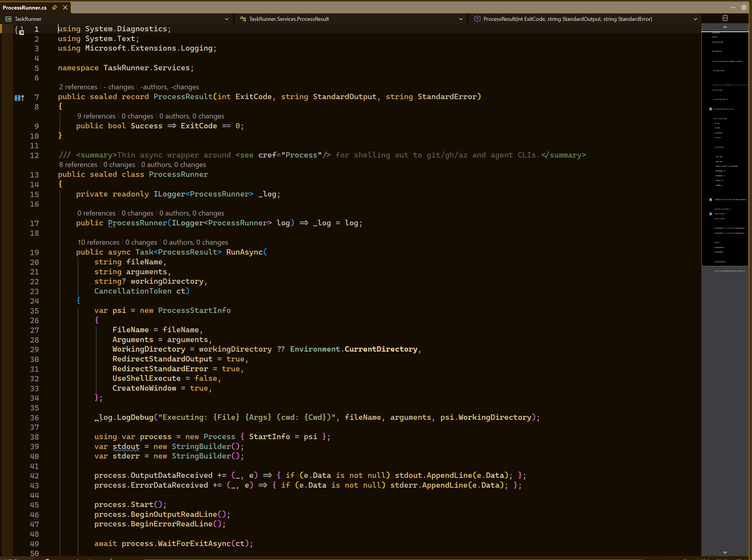Click the 'ProcessRunner' class name on line 13

click(x=178, y=174)
